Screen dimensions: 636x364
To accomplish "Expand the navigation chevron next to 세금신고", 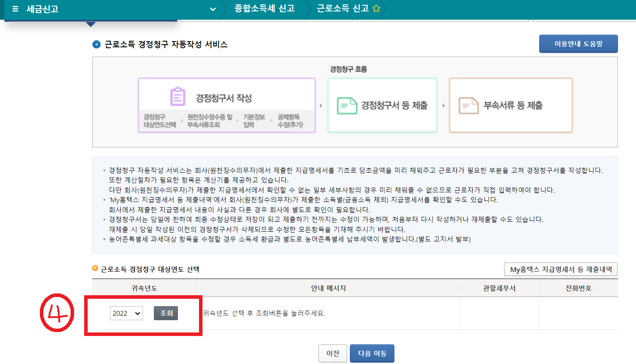I will tap(213, 9).
